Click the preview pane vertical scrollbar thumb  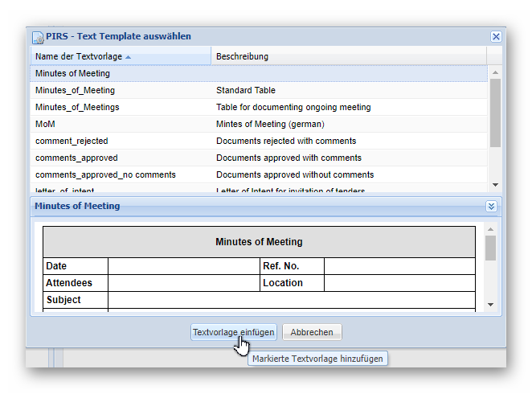490,248
